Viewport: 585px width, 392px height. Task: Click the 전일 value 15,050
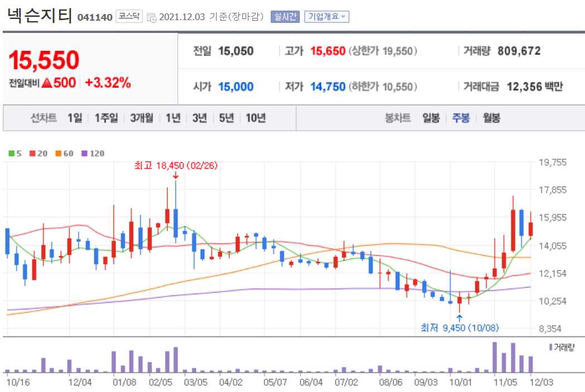click(236, 51)
